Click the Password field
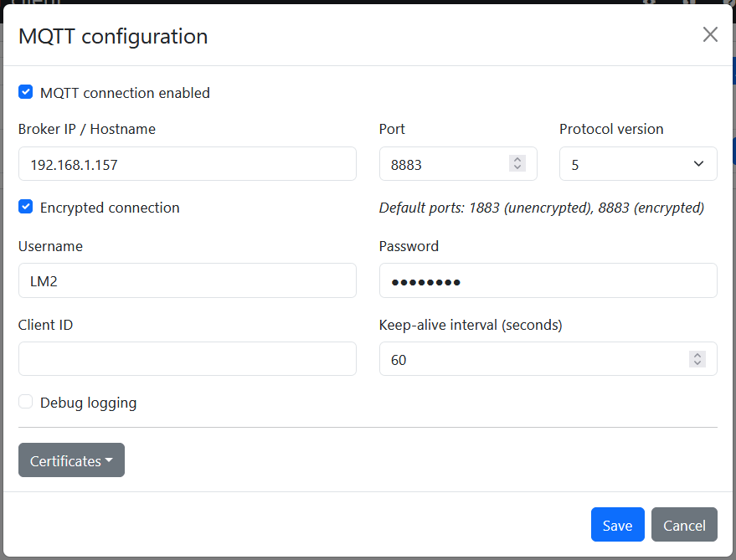Image resolution: width=736 pixels, height=560 pixels. (x=548, y=280)
